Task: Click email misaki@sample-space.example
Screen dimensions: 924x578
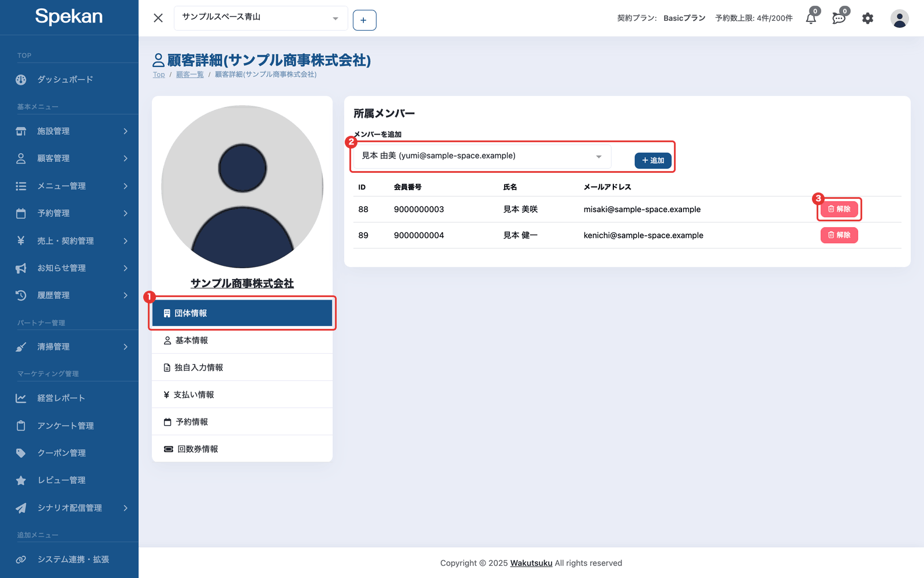Action: [642, 209]
